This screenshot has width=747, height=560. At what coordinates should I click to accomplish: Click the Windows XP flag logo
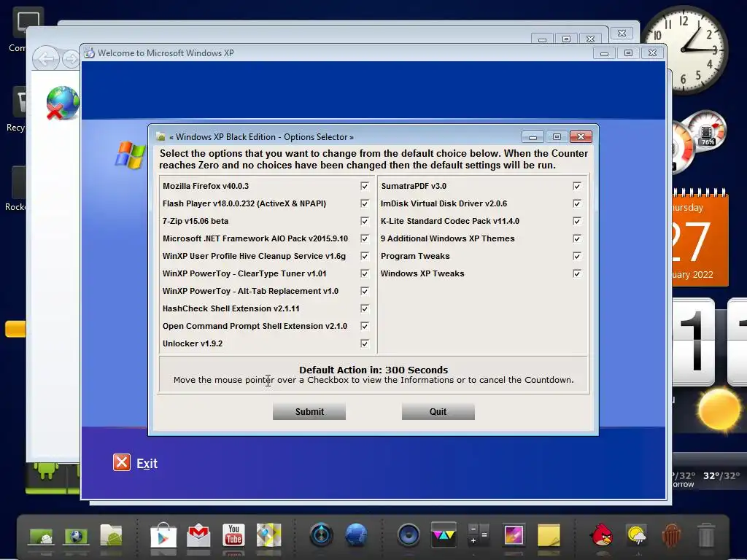[130, 155]
